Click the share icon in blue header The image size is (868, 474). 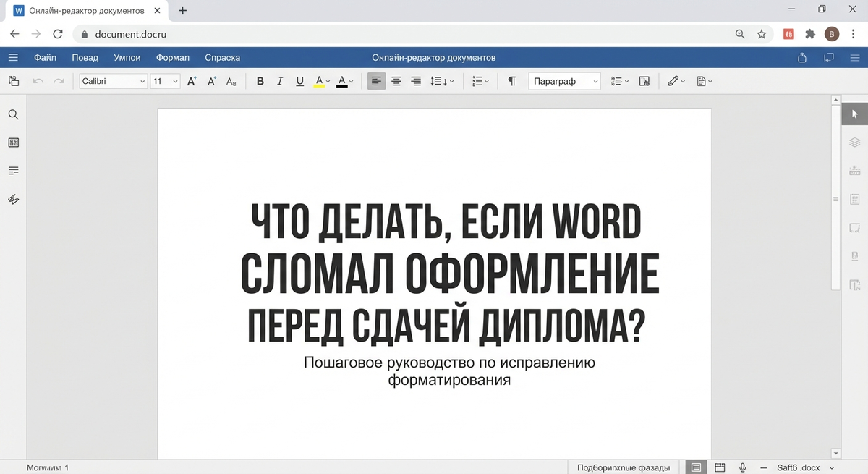(x=801, y=58)
